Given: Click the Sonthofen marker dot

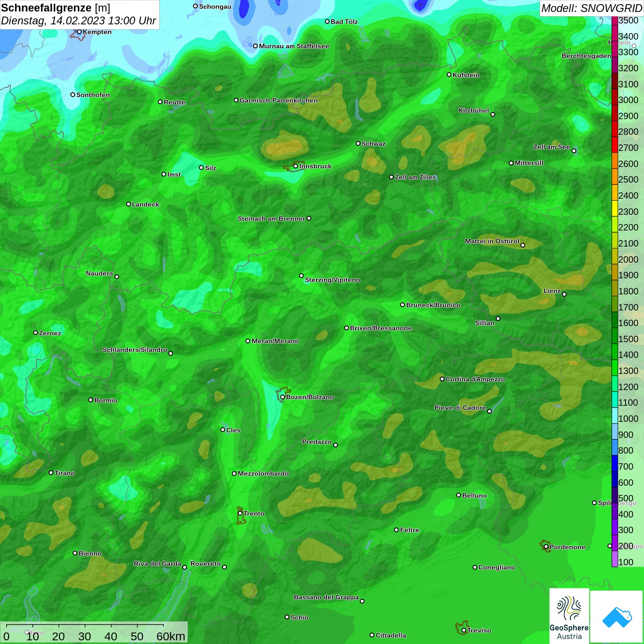Looking at the screenshot, I should 73,95.
